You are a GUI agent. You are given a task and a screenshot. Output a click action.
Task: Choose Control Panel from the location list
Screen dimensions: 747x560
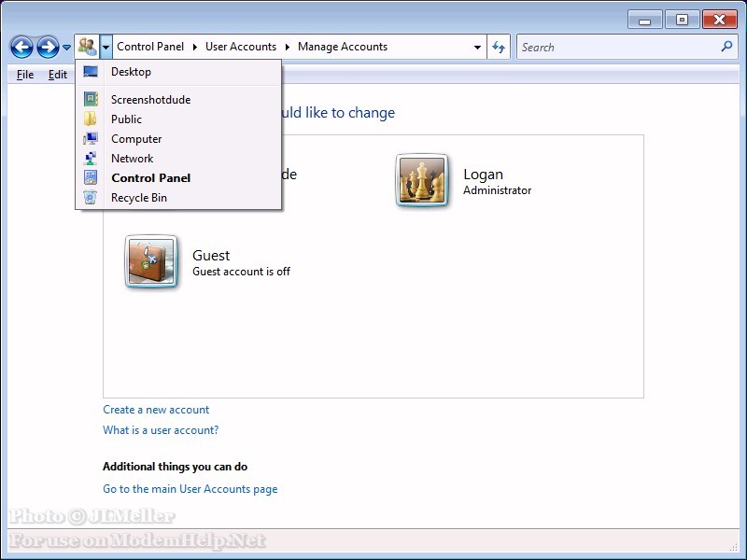(178, 177)
